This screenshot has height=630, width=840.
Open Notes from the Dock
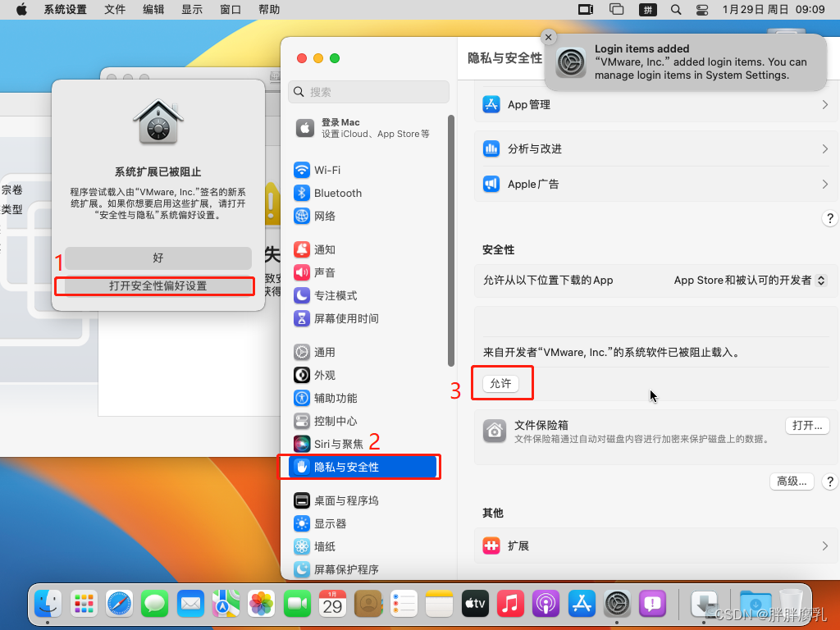point(440,604)
